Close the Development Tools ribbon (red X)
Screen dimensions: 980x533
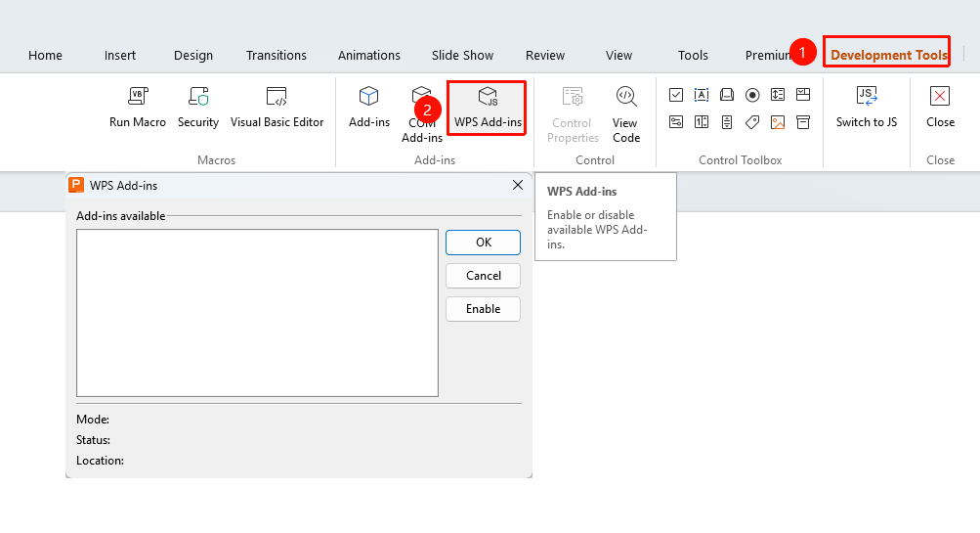point(940,107)
